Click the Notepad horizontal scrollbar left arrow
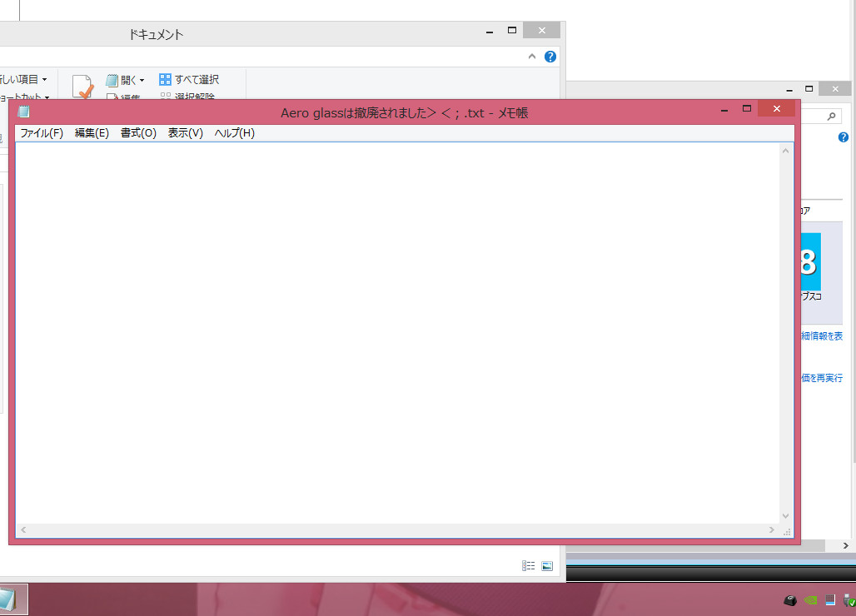 pos(23,529)
